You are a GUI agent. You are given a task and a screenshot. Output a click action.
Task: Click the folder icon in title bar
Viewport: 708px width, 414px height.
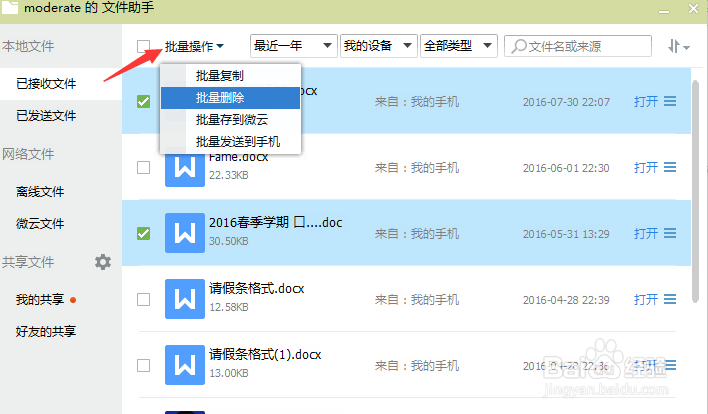coord(9,7)
